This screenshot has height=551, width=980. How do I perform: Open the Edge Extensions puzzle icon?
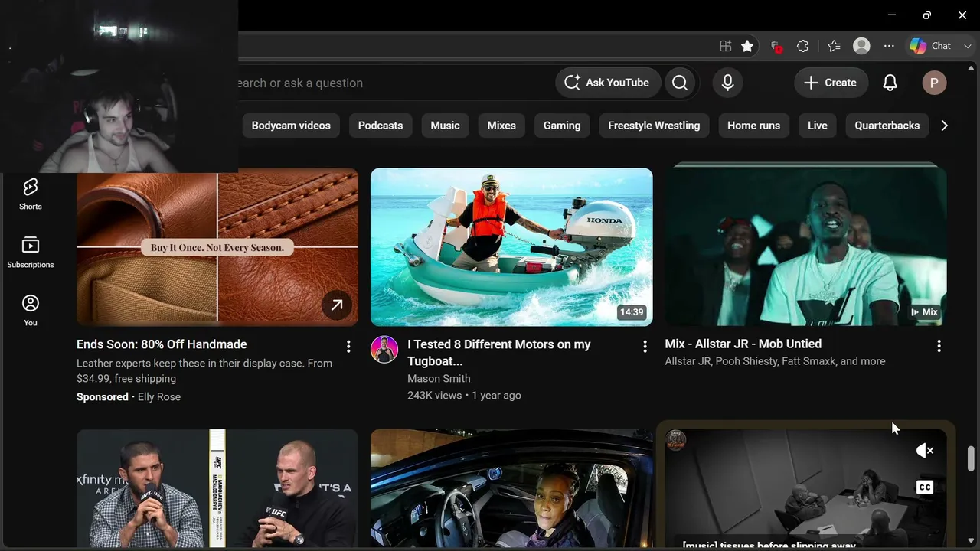click(802, 46)
